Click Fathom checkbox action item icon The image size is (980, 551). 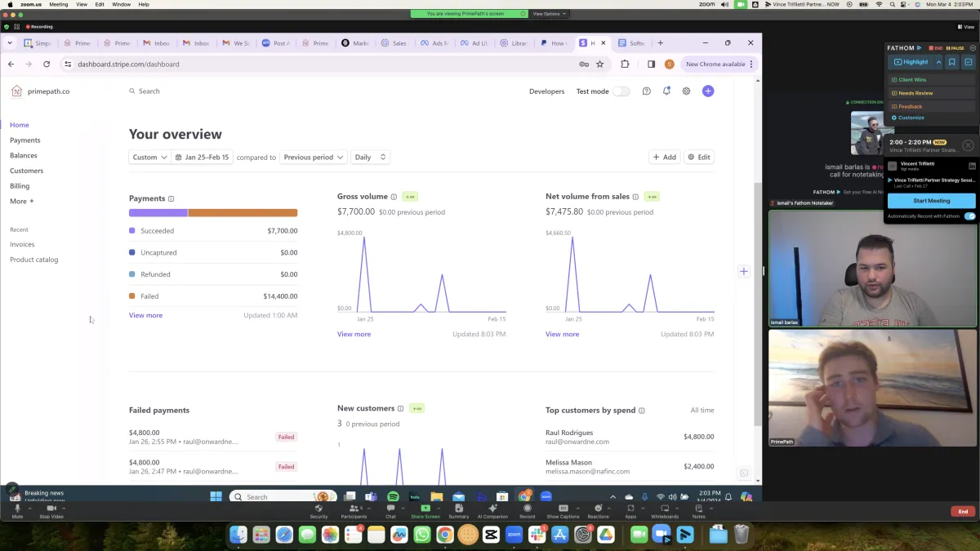tap(969, 62)
